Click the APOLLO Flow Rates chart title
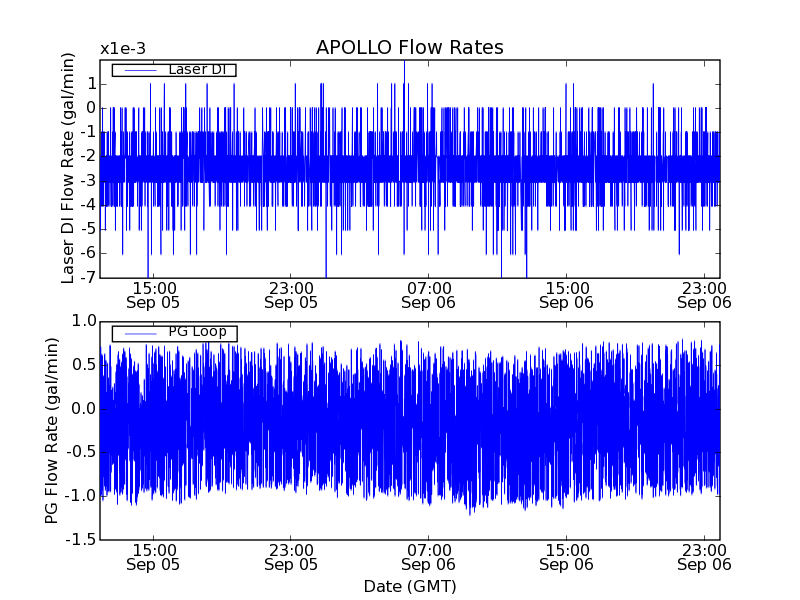This screenshot has height=600, width=800. coord(409,48)
